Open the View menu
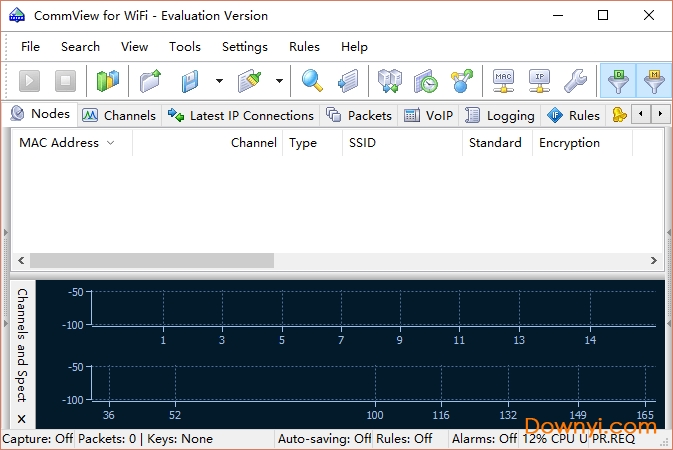 point(134,46)
